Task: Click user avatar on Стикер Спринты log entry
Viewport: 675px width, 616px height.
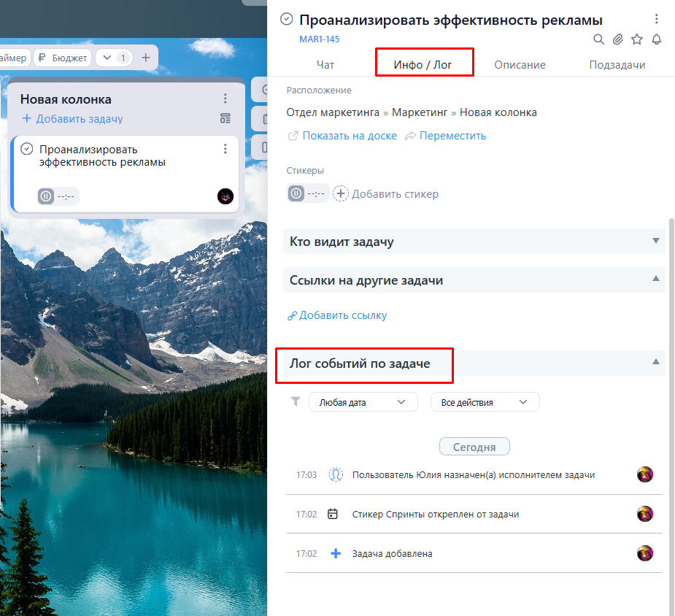Action: tap(645, 514)
